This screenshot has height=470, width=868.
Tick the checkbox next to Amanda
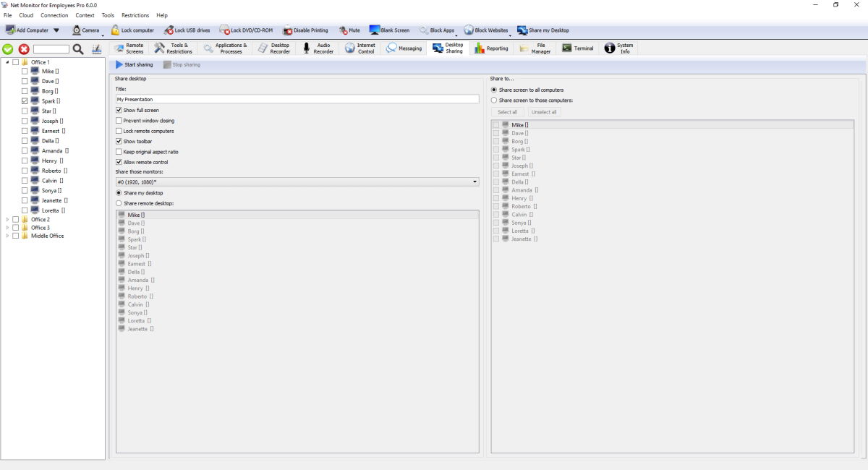25,151
